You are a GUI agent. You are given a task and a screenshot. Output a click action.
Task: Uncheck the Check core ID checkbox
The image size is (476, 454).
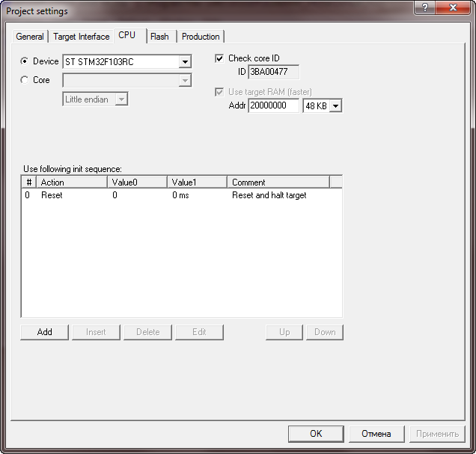(x=220, y=58)
